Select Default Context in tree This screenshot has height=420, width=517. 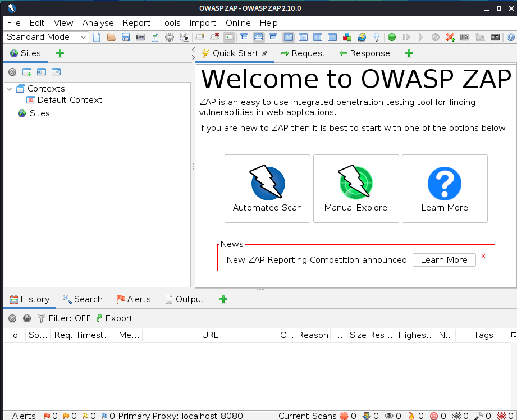tap(65, 100)
